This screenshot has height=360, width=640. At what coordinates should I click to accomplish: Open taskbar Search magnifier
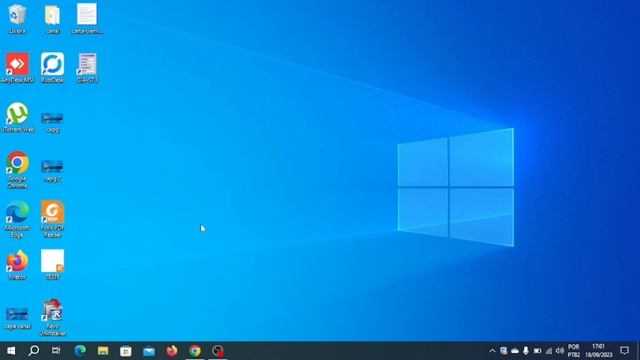pos(34,351)
